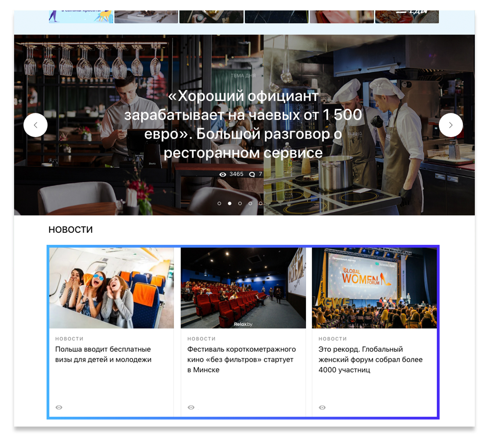Click the eye icon under the women's forum article
488x448 pixels.
point(322,407)
